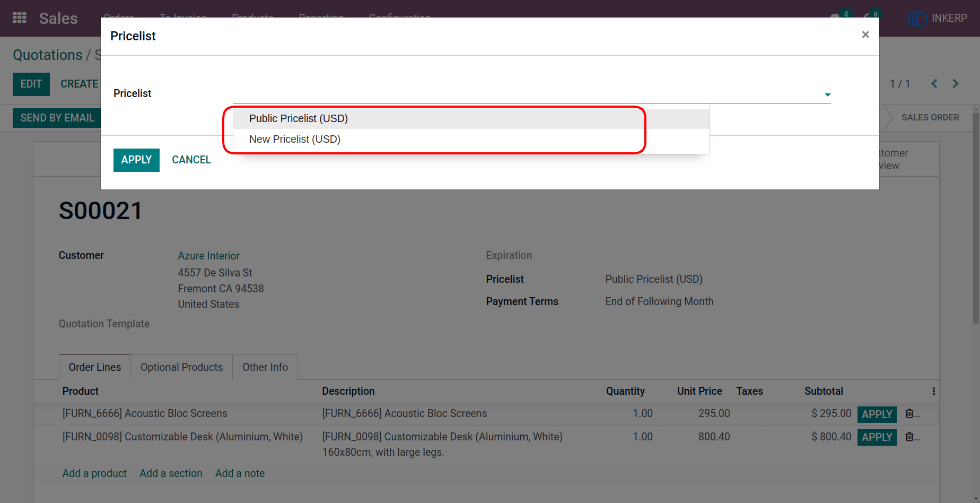Open column options kebab icon
The width and height of the screenshot is (980, 503).
(x=933, y=391)
